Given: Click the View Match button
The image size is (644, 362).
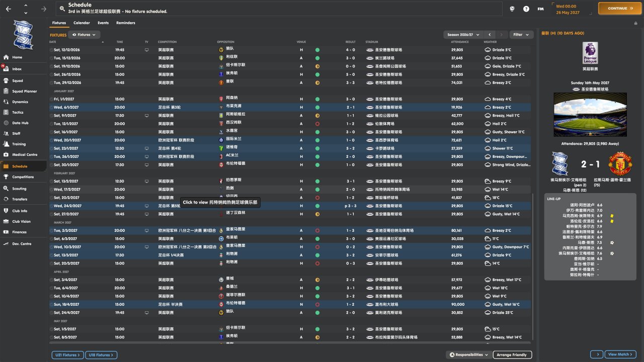Looking at the screenshot, I should pyautogui.click(x=620, y=354).
